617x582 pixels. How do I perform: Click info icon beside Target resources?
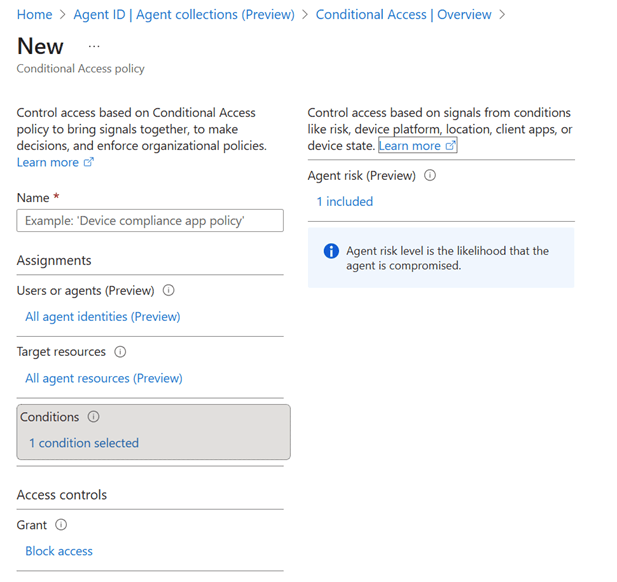pyautogui.click(x=120, y=352)
